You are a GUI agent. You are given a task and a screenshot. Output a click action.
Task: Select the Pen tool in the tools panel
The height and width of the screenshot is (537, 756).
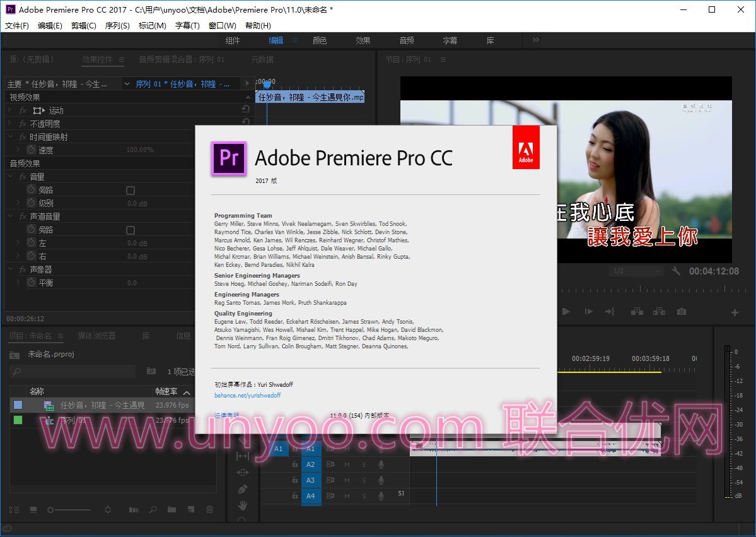pyautogui.click(x=243, y=489)
